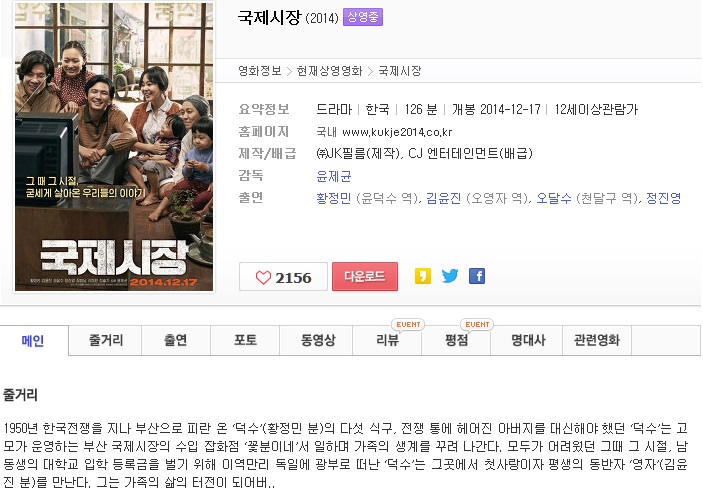Open actor 오달수 profile link
This screenshot has height=491, width=703.
point(554,198)
